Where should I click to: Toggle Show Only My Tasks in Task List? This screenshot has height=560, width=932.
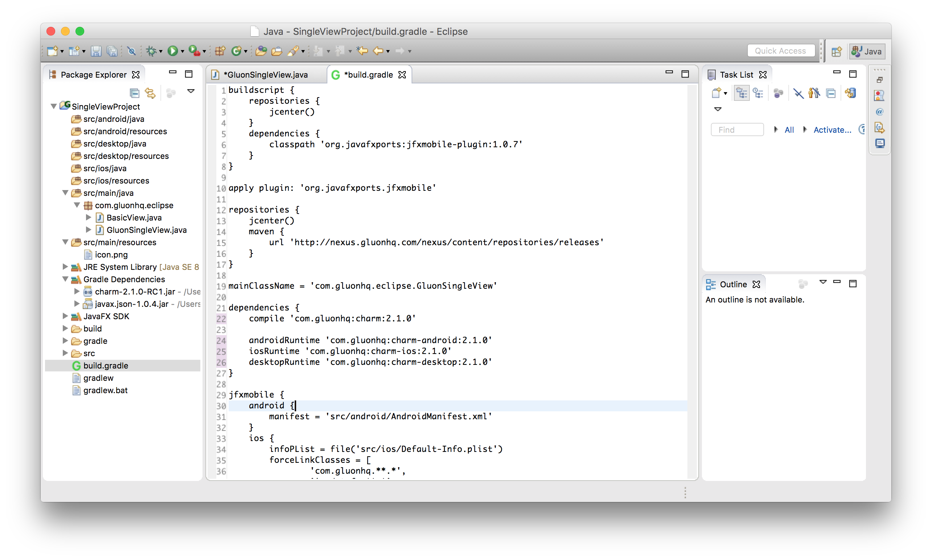point(814,93)
